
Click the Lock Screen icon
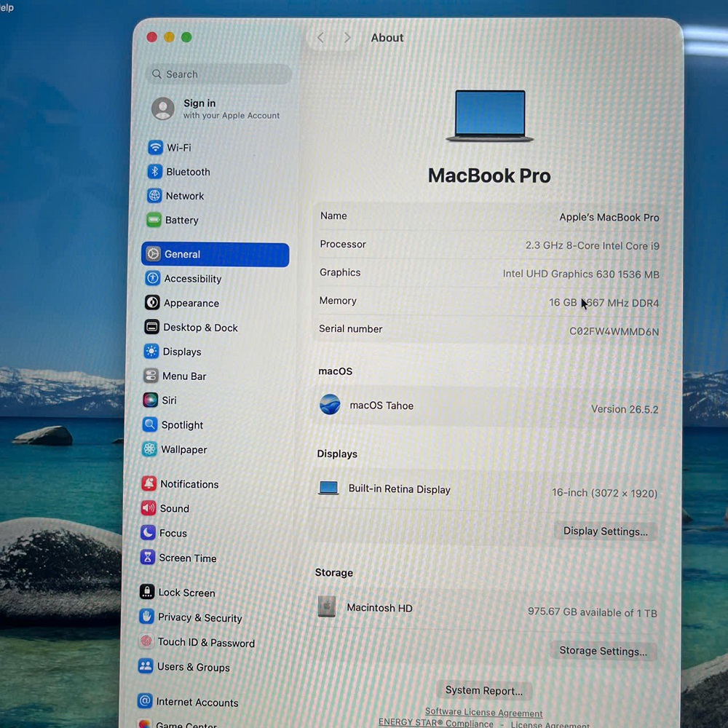[x=147, y=591]
